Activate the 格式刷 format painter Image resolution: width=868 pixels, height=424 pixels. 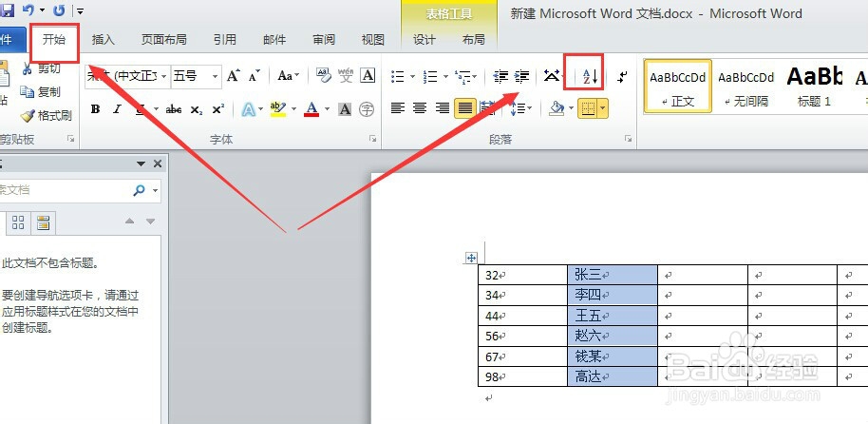tap(47, 115)
